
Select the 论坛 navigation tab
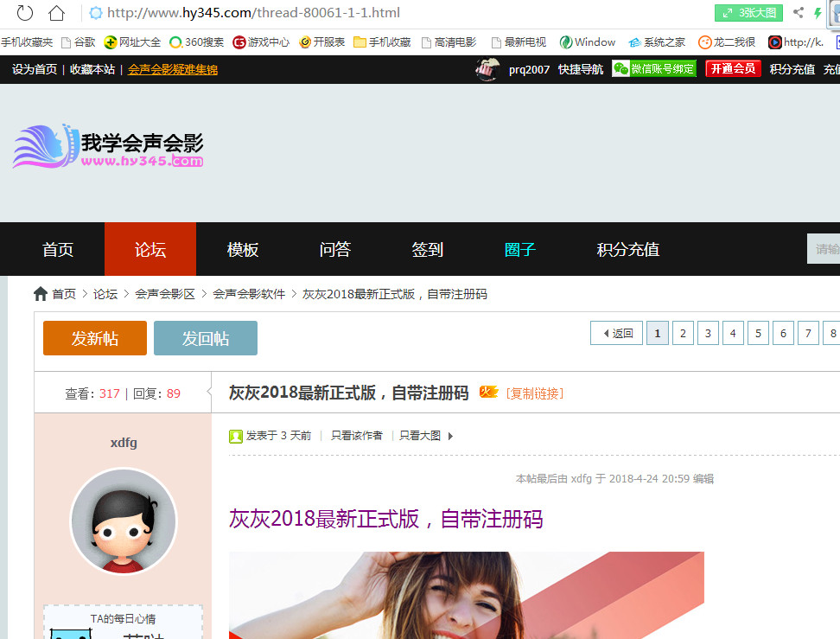click(x=150, y=249)
